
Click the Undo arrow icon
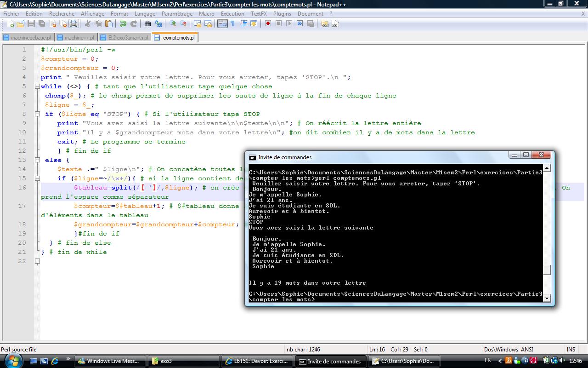[123, 24]
